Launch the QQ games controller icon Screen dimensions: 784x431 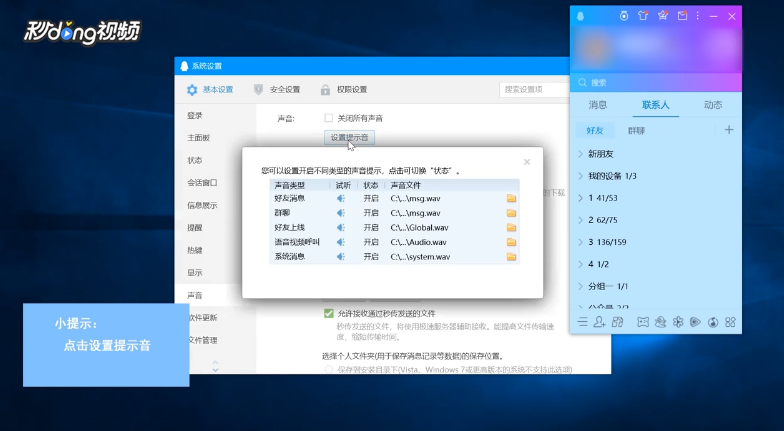click(643, 322)
